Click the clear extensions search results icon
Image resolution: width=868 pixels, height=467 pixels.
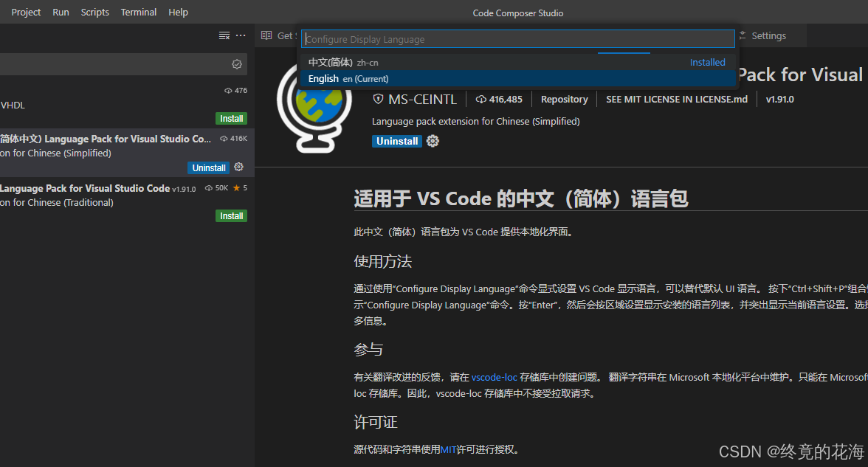click(224, 35)
